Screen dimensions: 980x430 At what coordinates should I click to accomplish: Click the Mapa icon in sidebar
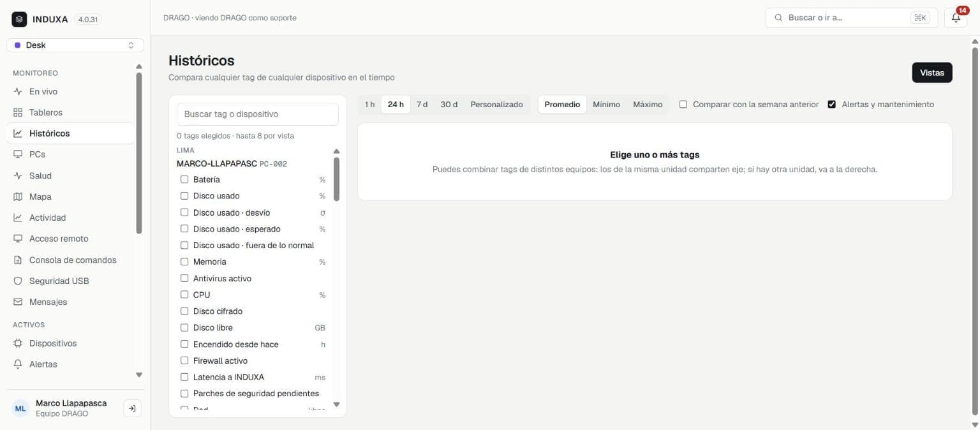coord(18,196)
